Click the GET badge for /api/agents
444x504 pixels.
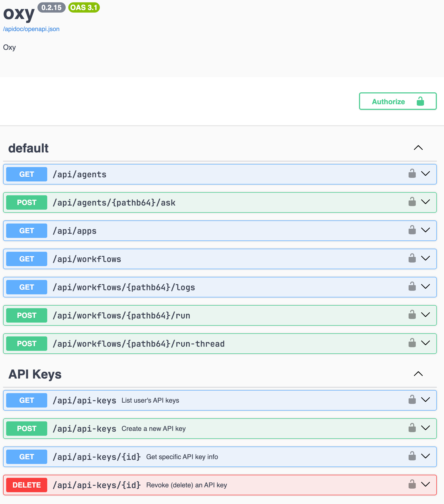point(27,174)
